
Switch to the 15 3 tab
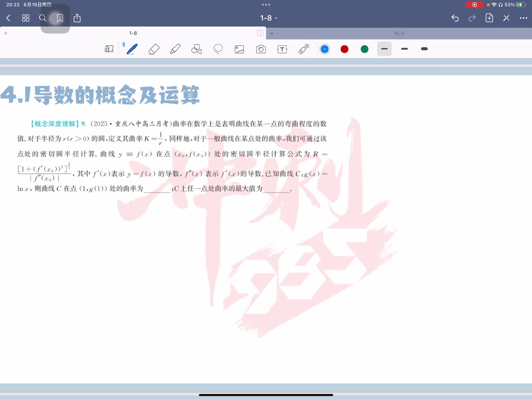click(x=399, y=34)
